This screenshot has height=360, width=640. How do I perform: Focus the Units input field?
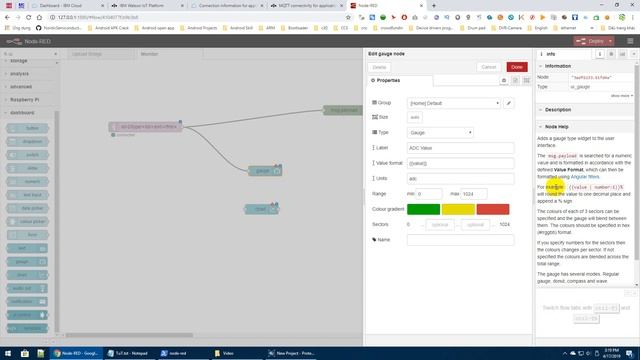point(460,179)
